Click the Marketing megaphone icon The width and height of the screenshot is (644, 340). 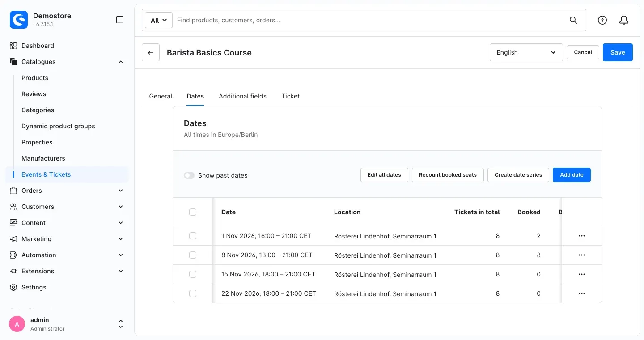(13, 239)
